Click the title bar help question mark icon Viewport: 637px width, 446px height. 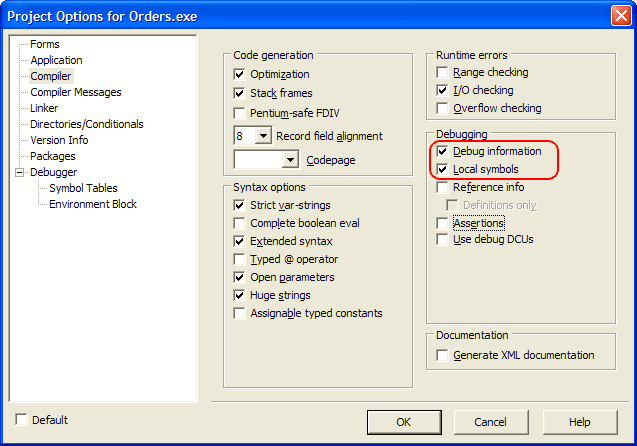pyautogui.click(x=598, y=13)
